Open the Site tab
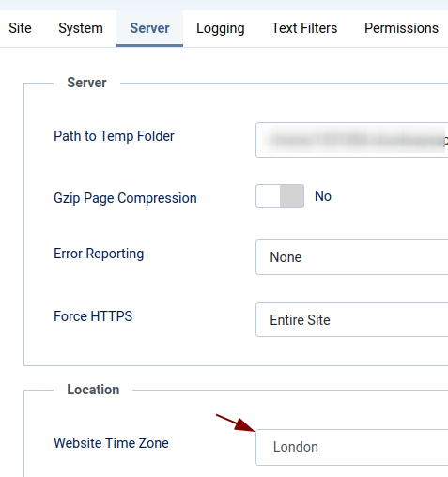 click(20, 28)
